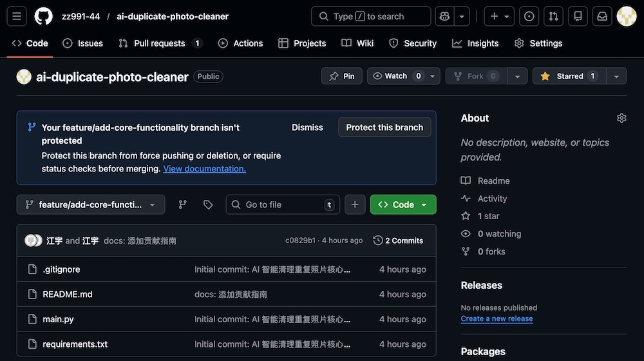Pin the repository to profile

pyautogui.click(x=342, y=76)
